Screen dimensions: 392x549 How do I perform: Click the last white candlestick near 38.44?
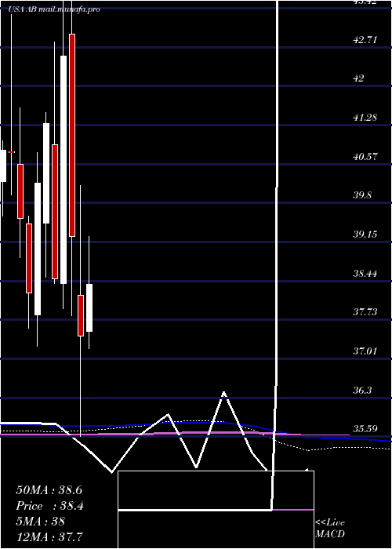click(89, 307)
